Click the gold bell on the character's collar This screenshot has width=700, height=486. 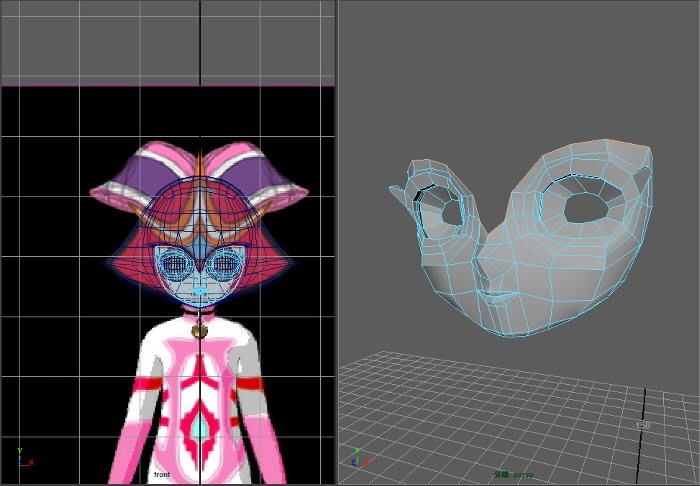point(199,331)
